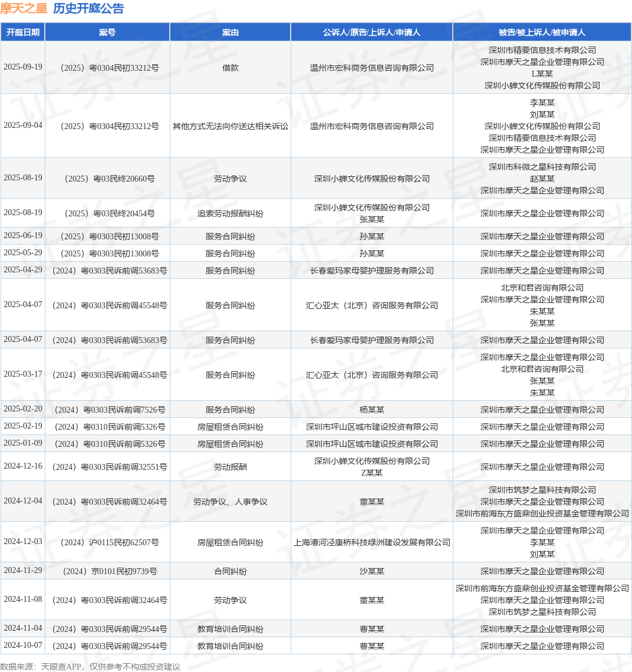The image size is (632, 672).
Task: Click case number (2024)粤0303民诉前调7526号
Action: point(110,410)
